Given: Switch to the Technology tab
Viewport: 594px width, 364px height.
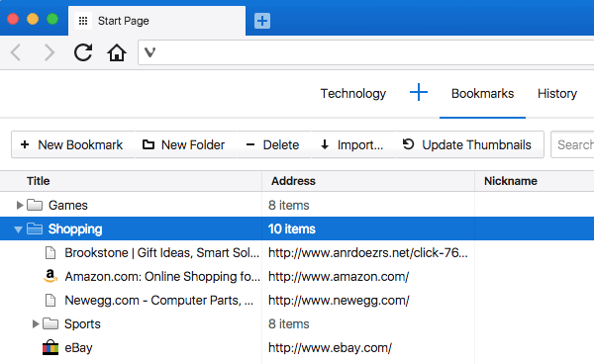Looking at the screenshot, I should [353, 93].
